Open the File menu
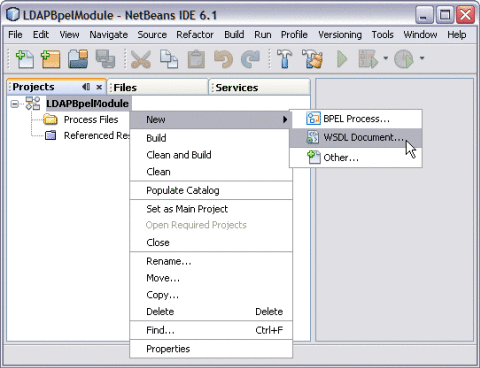Screen dimensions: 480x368 click(15, 34)
